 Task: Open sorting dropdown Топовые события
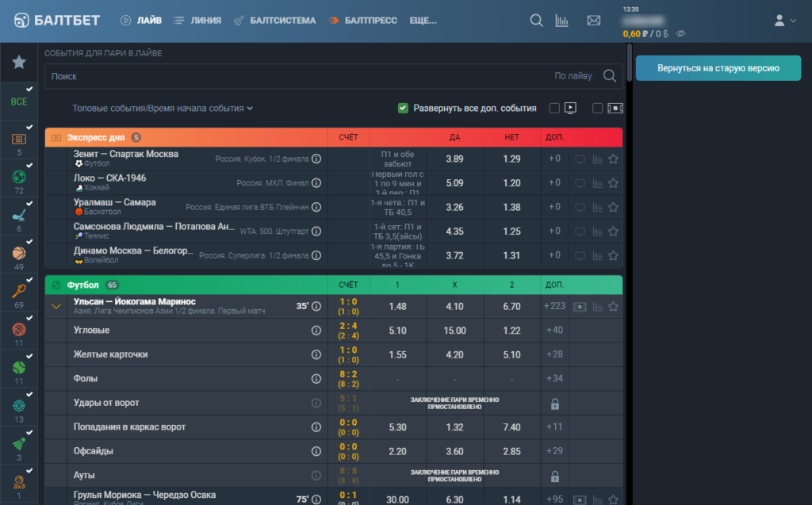(163, 109)
